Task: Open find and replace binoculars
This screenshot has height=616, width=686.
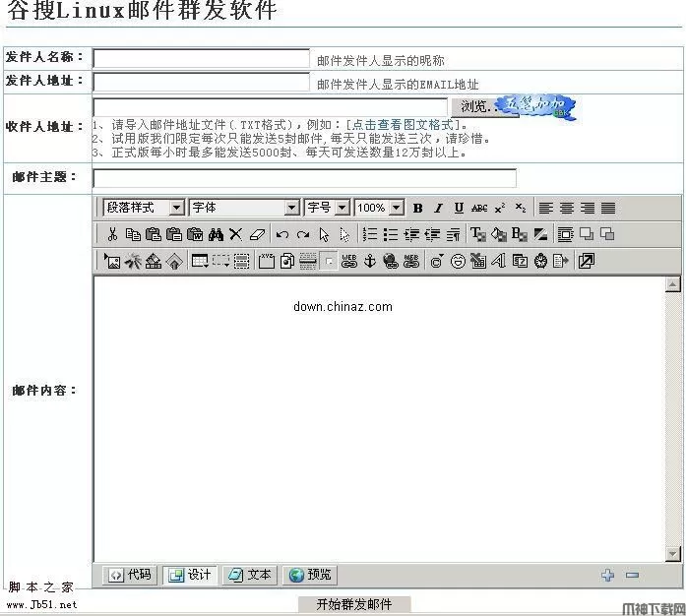Action: [x=216, y=235]
